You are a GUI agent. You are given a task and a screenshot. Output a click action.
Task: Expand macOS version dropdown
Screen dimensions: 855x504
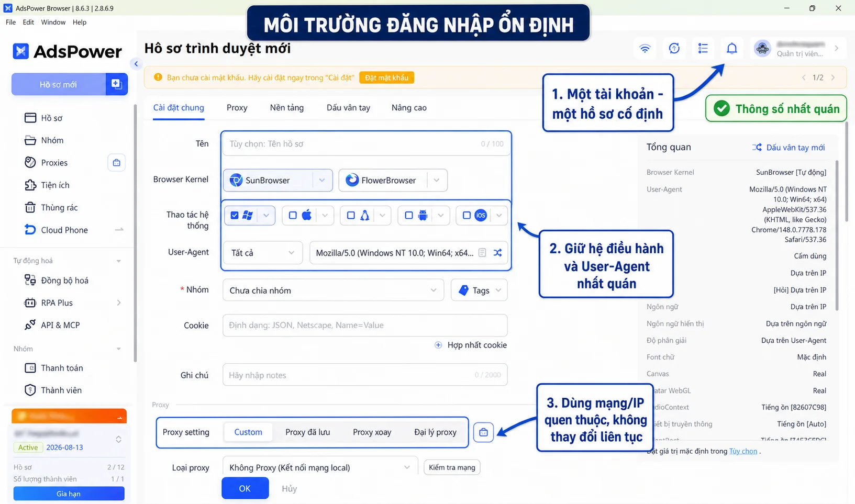(x=325, y=215)
